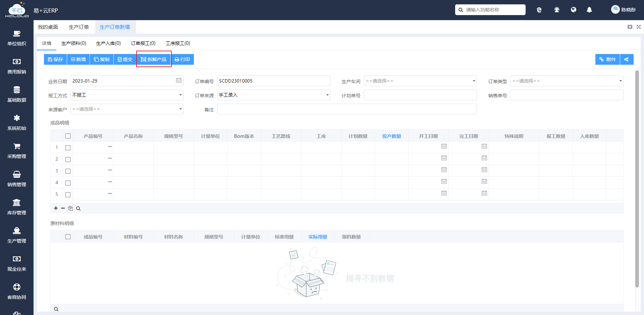Expand the 来源客户 dropdown
Screen dimensions: 644x315
(x=127, y=109)
